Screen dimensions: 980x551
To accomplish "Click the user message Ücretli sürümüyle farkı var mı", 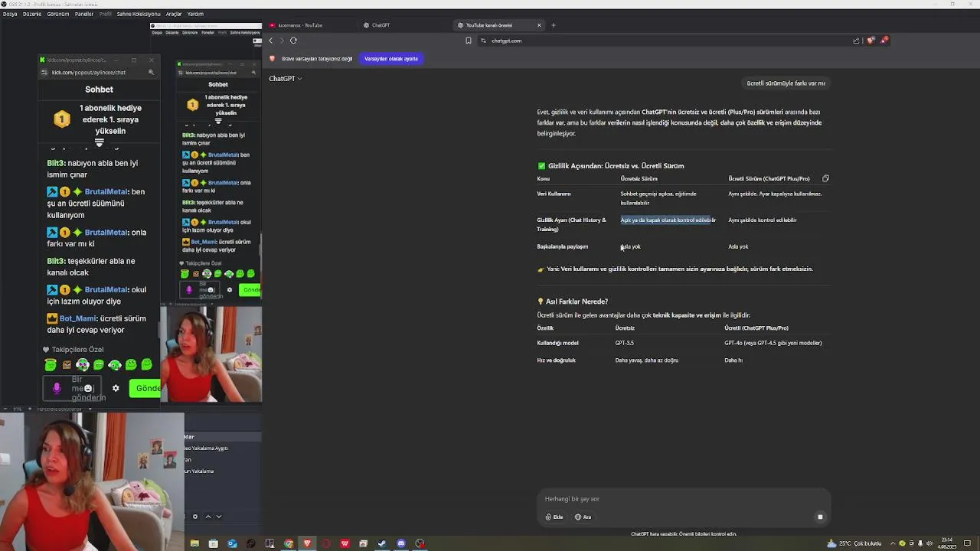I will (x=786, y=83).
